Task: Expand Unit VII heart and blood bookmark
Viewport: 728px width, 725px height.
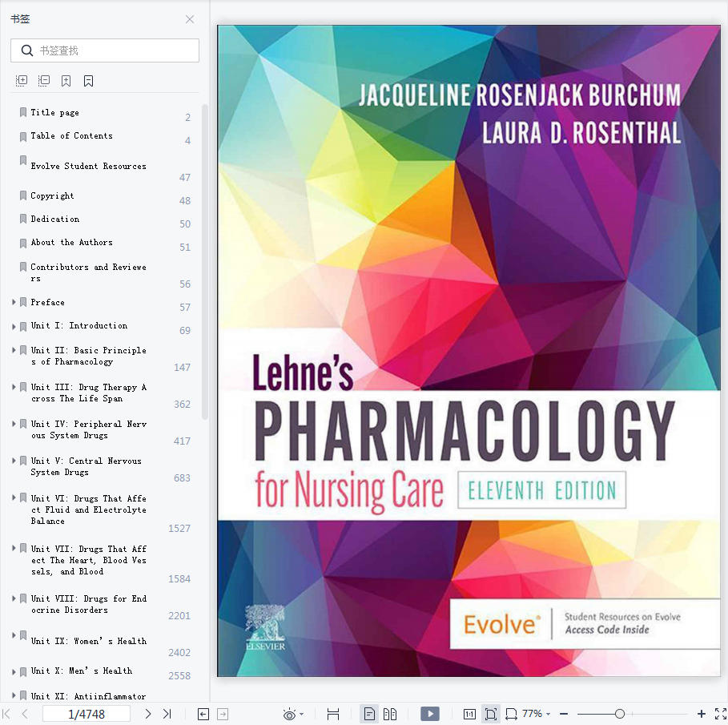Action: click(x=14, y=549)
